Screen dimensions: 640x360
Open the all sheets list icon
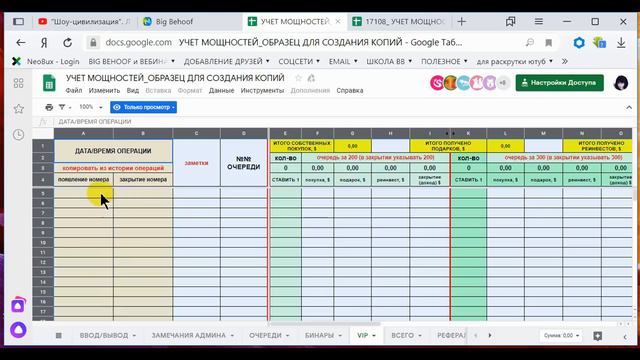click(59, 335)
